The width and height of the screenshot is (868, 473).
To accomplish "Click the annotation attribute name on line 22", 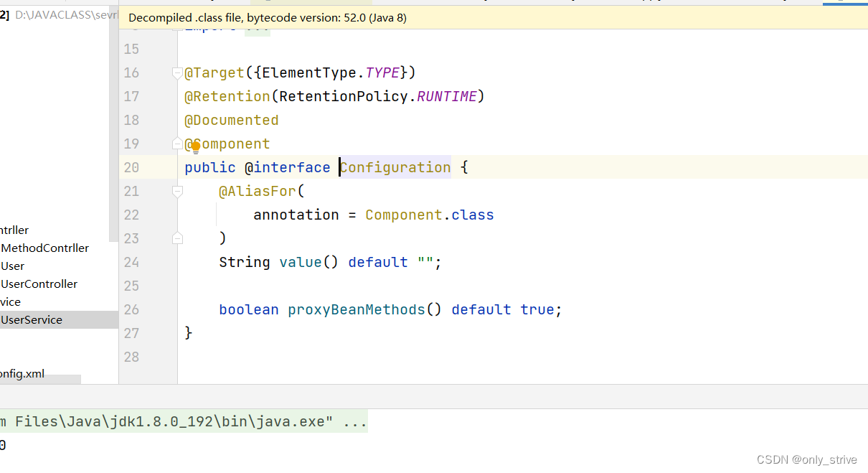I will coord(296,215).
